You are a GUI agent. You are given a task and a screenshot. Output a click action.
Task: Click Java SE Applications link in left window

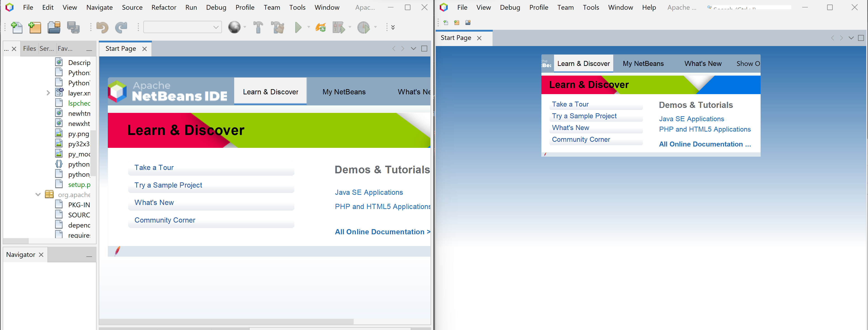click(369, 192)
